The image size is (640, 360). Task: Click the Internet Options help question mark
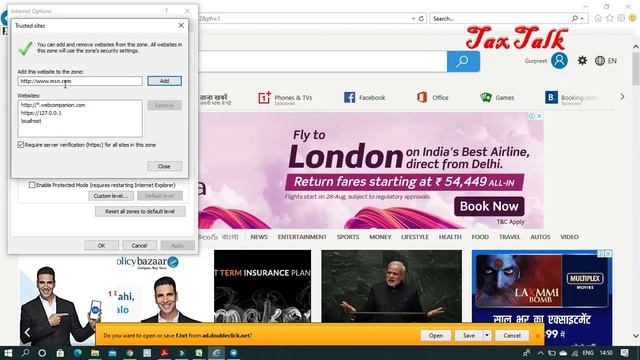coord(166,11)
